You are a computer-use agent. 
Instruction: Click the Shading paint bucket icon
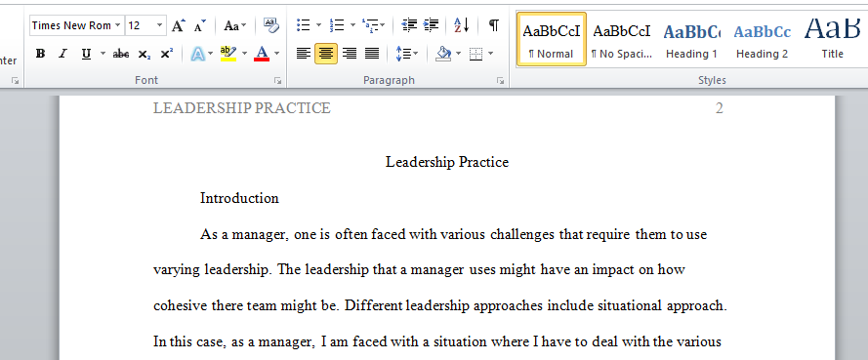click(443, 54)
